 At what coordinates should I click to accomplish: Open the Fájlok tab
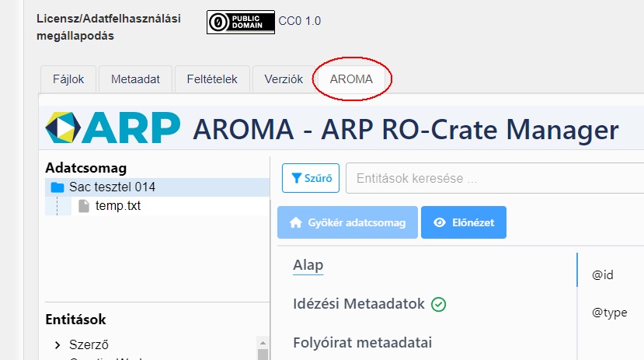point(68,79)
